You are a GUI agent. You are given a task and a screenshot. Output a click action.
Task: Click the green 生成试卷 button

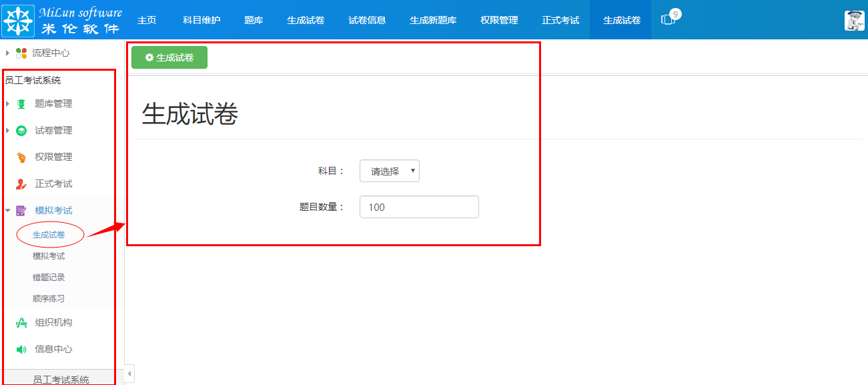click(x=169, y=57)
